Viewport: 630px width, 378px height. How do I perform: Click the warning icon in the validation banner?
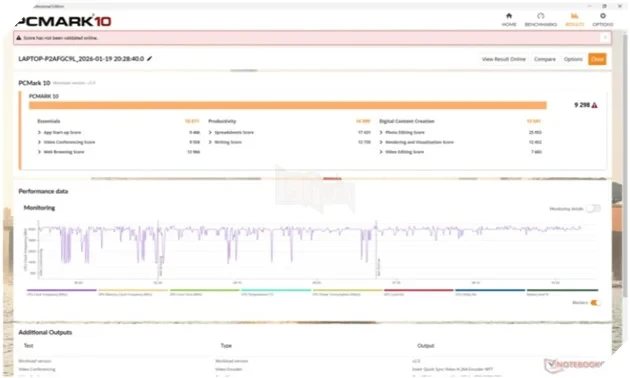click(x=18, y=38)
